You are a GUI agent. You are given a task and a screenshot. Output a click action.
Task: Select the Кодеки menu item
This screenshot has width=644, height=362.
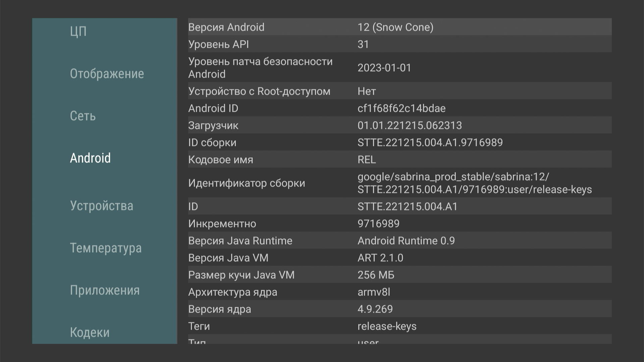90,332
